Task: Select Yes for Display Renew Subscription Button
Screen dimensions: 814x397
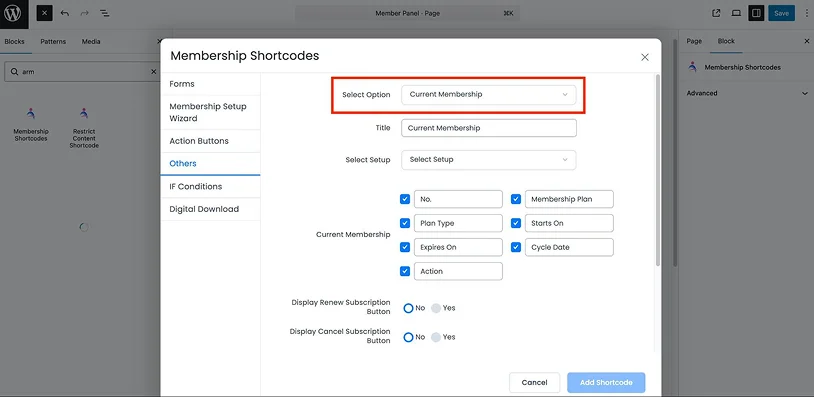Action: (x=436, y=308)
